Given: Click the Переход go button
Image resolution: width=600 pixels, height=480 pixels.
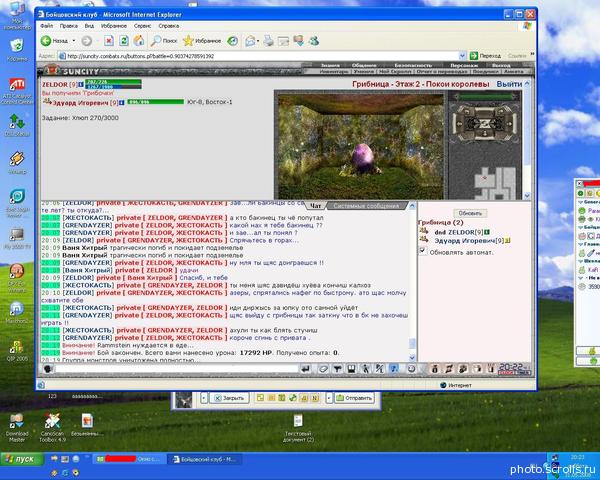Looking at the screenshot, I should (x=485, y=56).
